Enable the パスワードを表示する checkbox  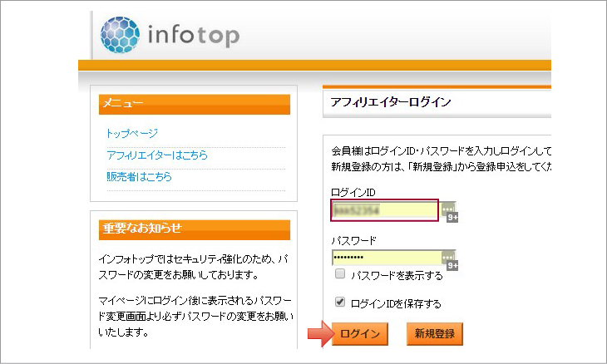pyautogui.click(x=339, y=273)
